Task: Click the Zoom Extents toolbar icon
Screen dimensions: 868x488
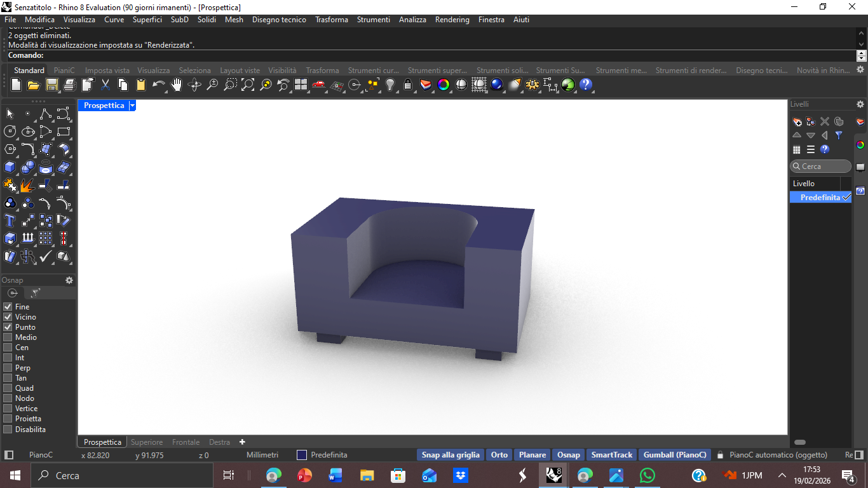Action: [248, 85]
